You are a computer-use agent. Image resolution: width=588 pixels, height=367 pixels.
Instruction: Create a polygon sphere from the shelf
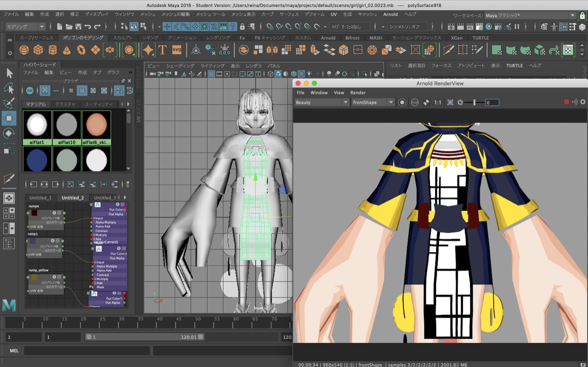(24, 50)
